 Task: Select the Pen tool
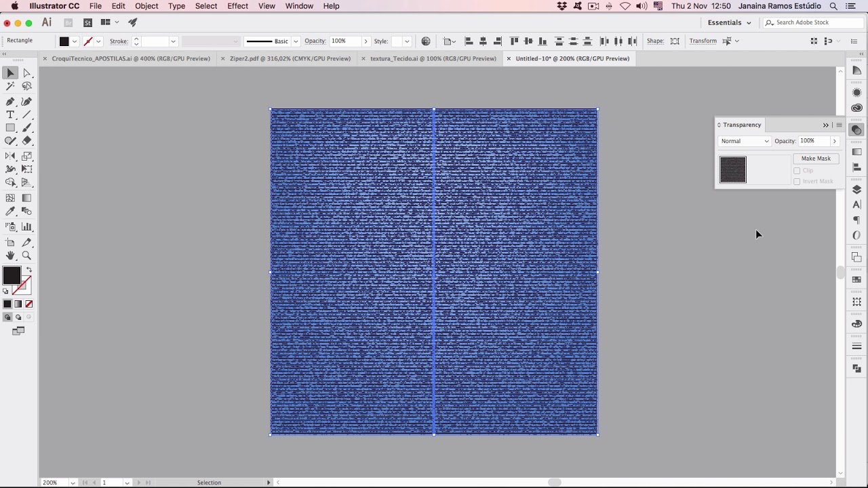[10, 101]
